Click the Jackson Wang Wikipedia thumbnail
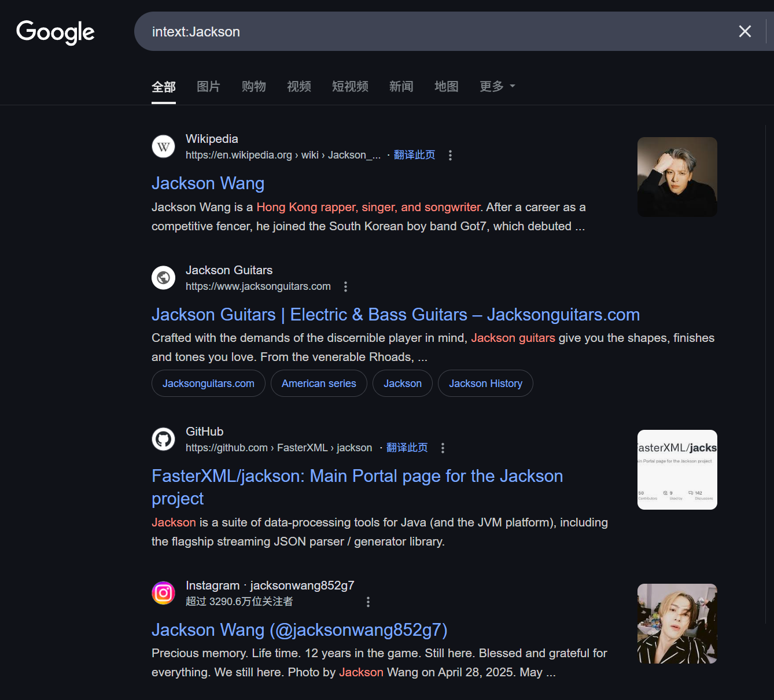Viewport: 774px width, 700px height. 677,177
